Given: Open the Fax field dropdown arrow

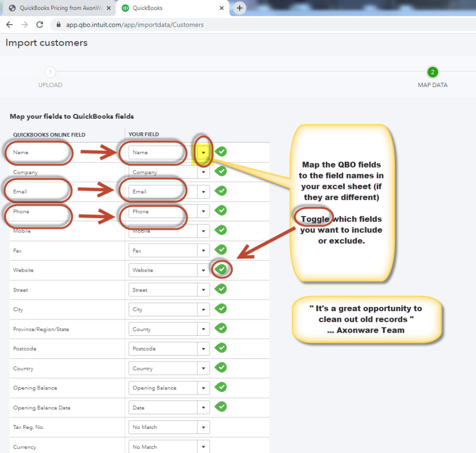Looking at the screenshot, I should coord(203,251).
